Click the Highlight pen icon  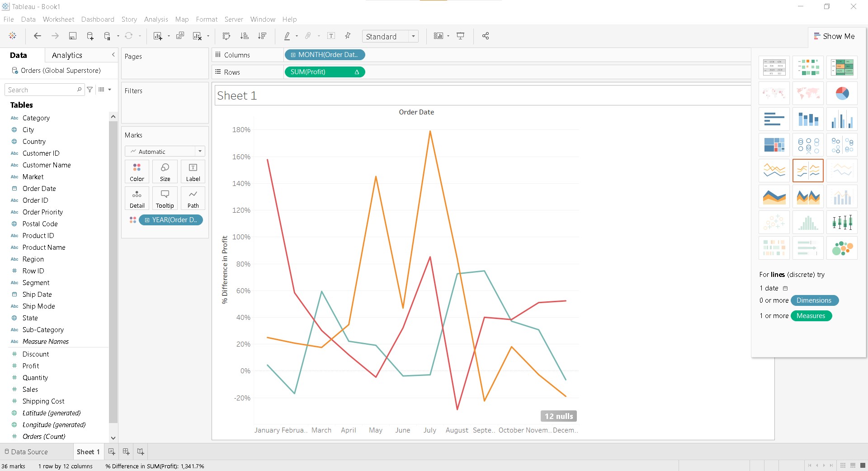pyautogui.click(x=287, y=36)
